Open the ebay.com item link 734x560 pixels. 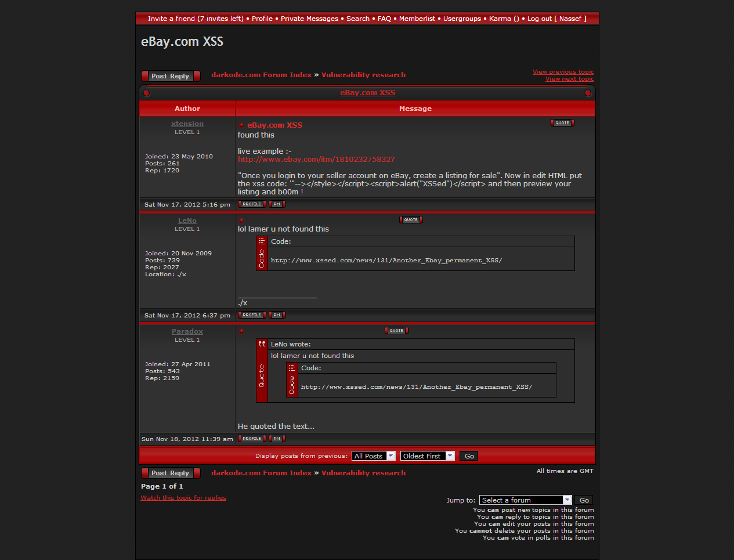coord(316,160)
